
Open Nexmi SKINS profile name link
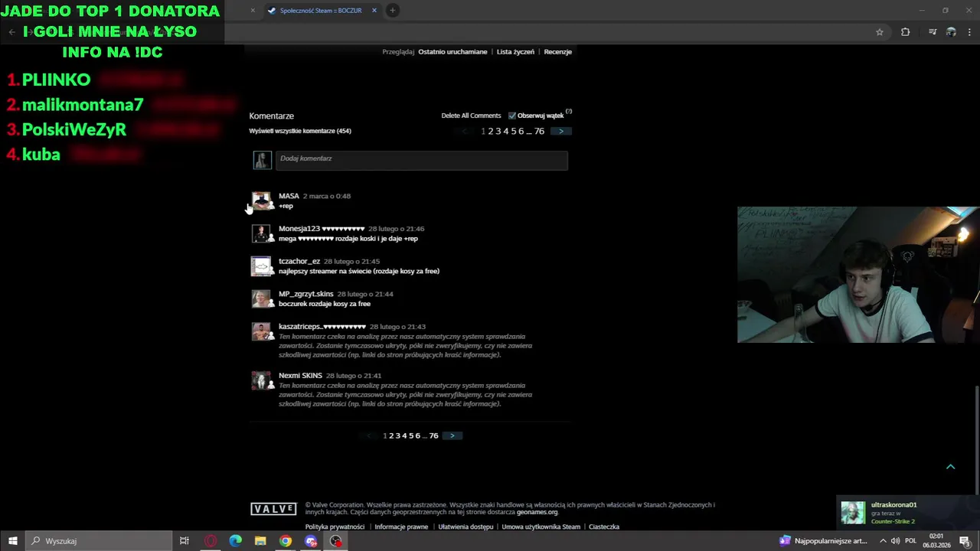click(x=300, y=376)
